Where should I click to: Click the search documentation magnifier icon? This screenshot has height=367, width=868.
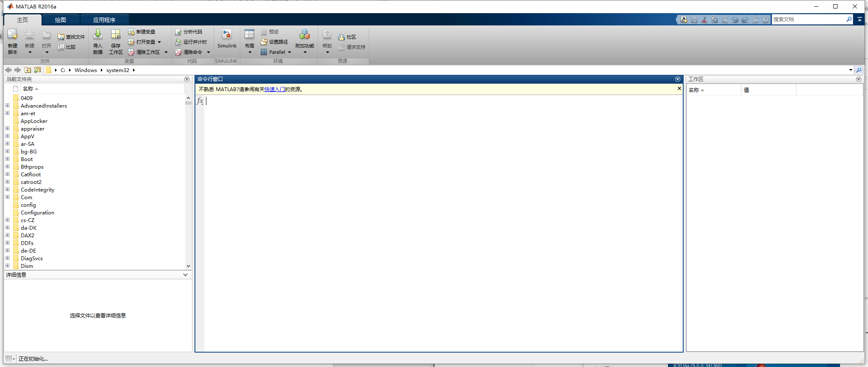pyautogui.click(x=849, y=19)
